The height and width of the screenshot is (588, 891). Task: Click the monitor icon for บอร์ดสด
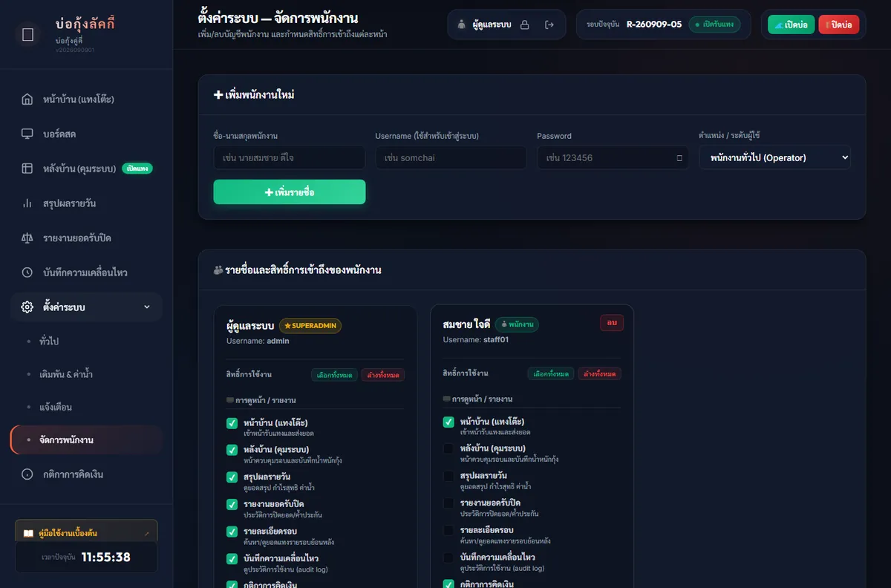point(27,134)
